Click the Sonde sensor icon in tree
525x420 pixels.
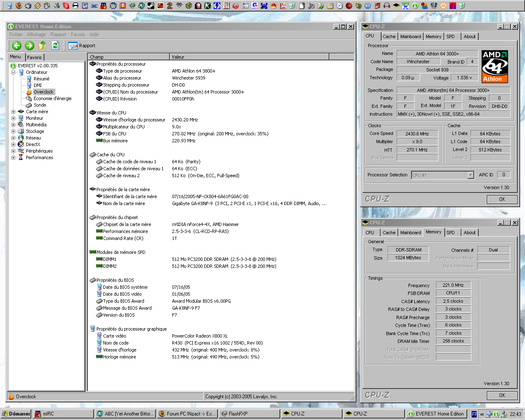tap(29, 105)
